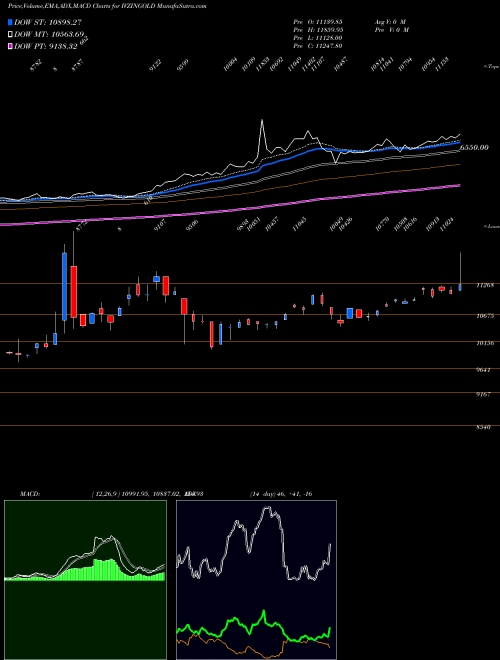
Task: Click the green MACD histogram panel
Action: pos(85,580)
